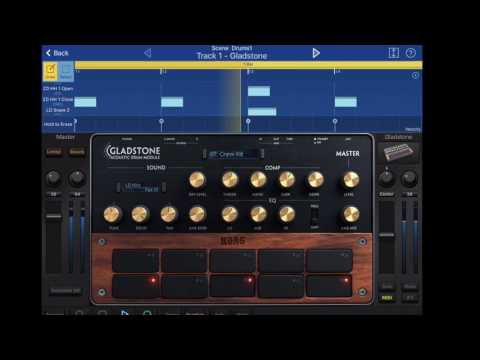This screenshot has width=480, height=360.
Task: Open the Gladstone gadget thumbnail
Action: 398,152
